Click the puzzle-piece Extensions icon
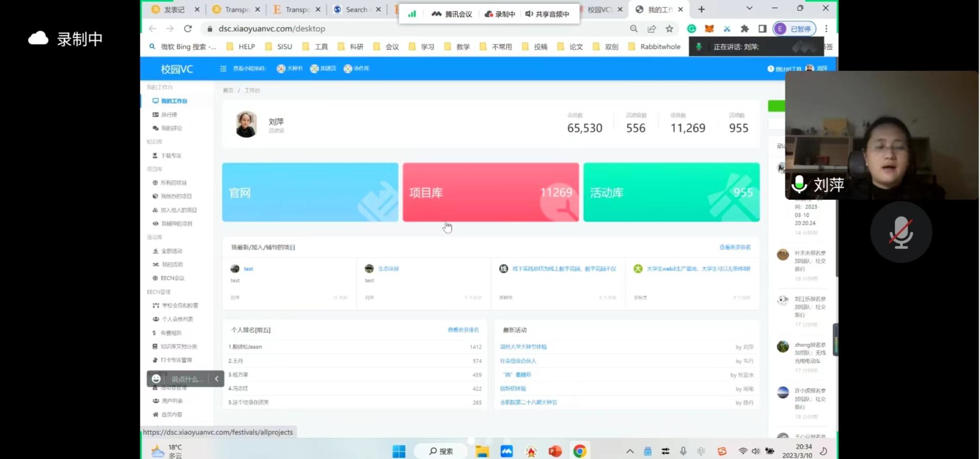This screenshot has height=459, width=980. tap(745, 29)
